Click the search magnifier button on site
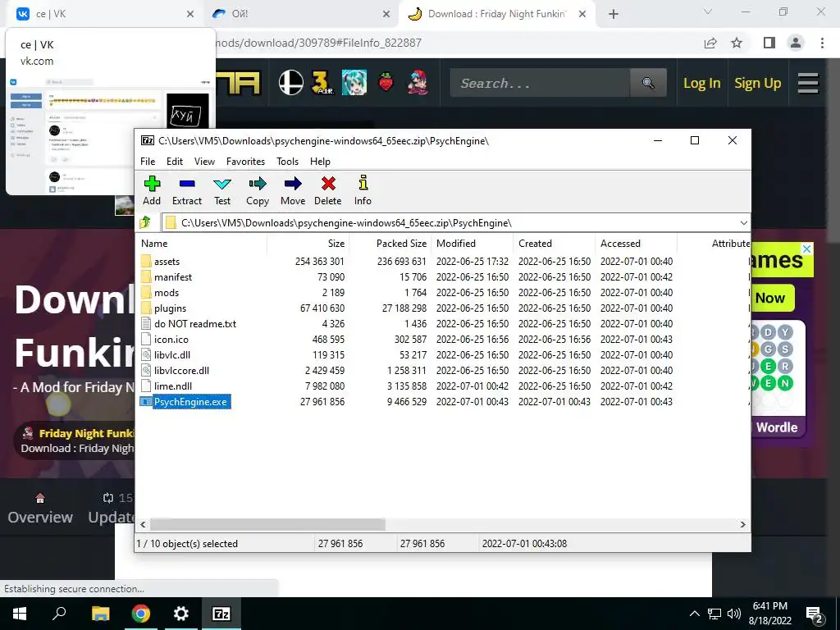The height and width of the screenshot is (630, 840). click(x=648, y=83)
